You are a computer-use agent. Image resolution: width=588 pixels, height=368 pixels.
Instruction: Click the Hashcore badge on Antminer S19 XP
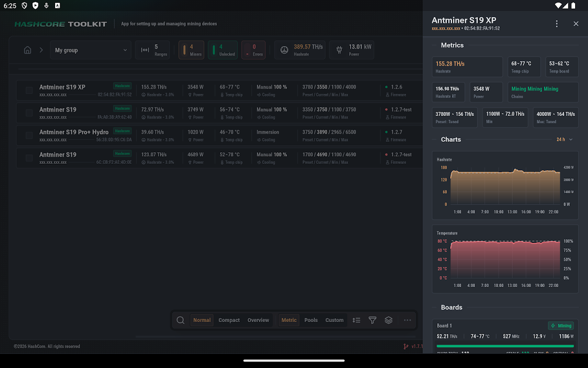pyautogui.click(x=122, y=86)
